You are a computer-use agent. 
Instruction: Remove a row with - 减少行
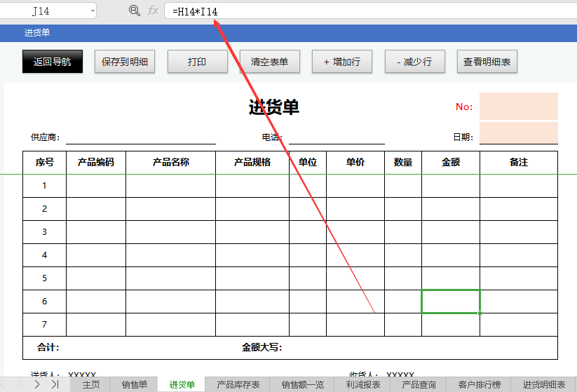pyautogui.click(x=414, y=62)
